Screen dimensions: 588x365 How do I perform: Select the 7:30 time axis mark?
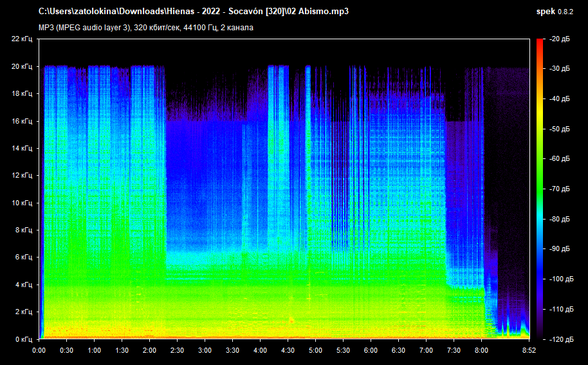point(454,350)
